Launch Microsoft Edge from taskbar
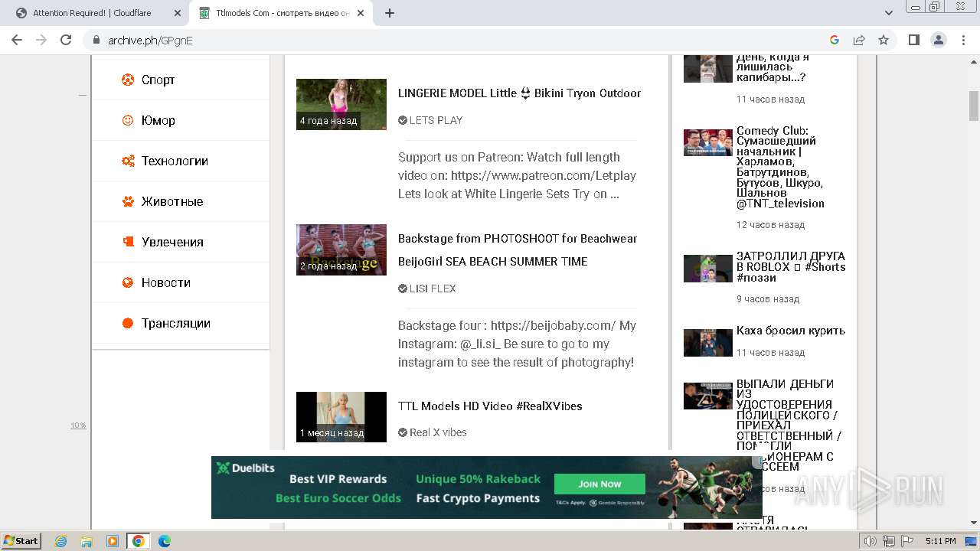The image size is (980, 551). [x=164, y=541]
